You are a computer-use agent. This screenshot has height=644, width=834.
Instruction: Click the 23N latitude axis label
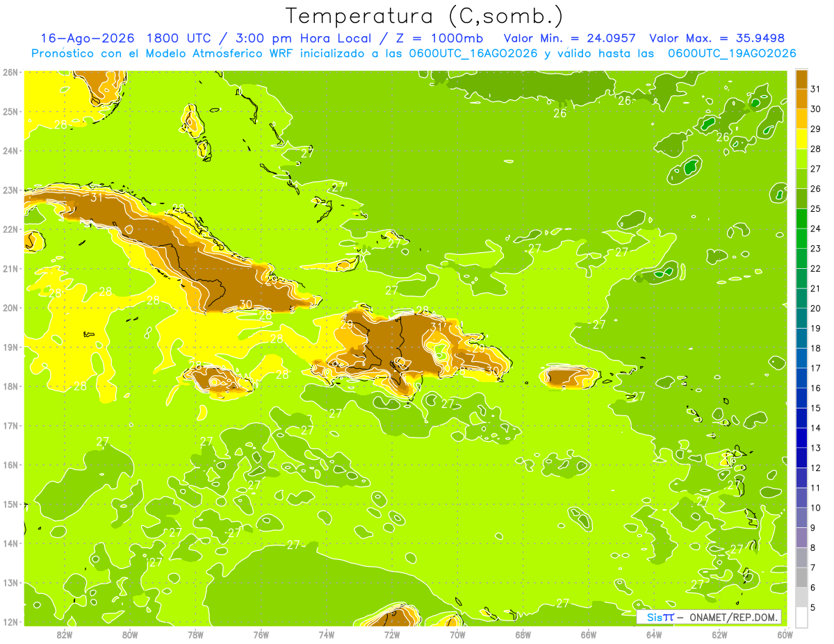(10, 190)
